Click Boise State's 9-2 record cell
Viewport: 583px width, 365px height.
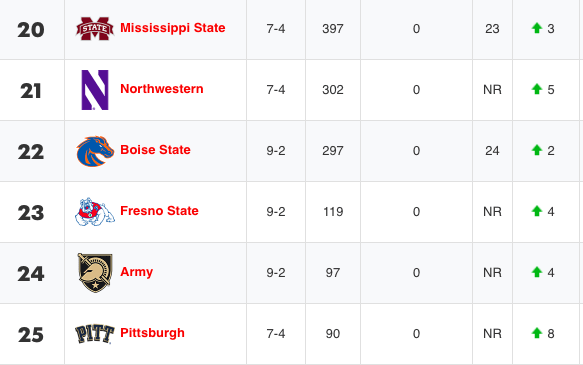pyautogui.click(x=276, y=151)
